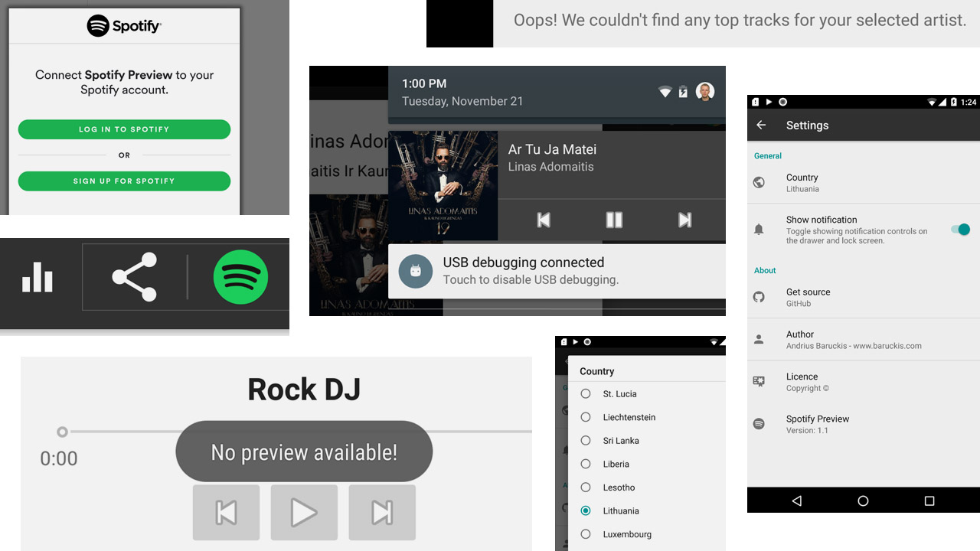Viewport: 980px width, 551px height.
Task: Click the licence icon beside Licence row
Action: point(759,381)
